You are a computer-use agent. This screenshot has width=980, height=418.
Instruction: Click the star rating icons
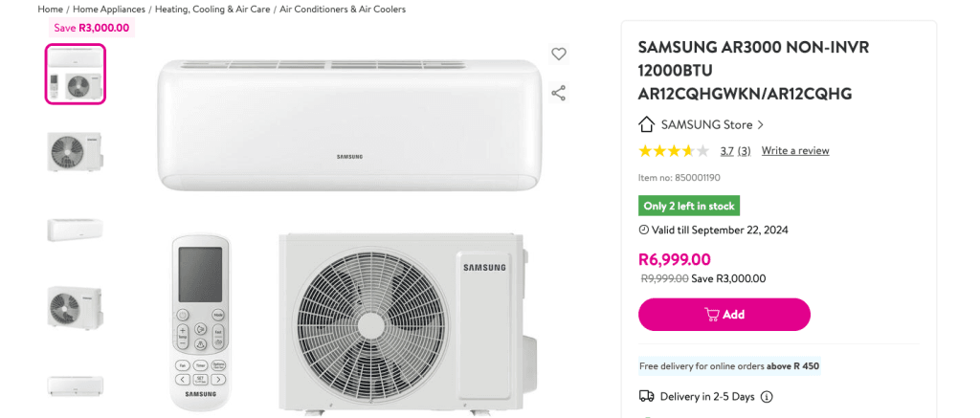point(674,151)
